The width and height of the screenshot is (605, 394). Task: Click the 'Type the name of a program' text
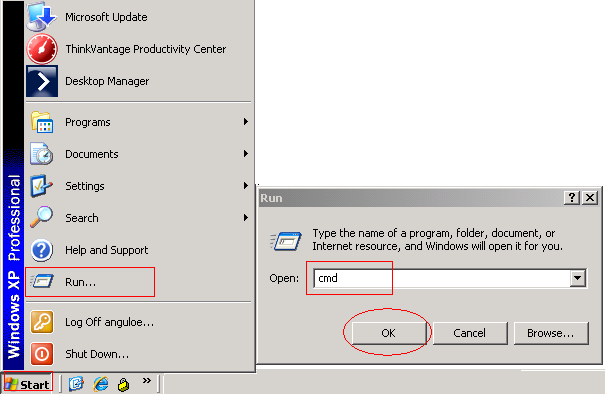point(438,240)
